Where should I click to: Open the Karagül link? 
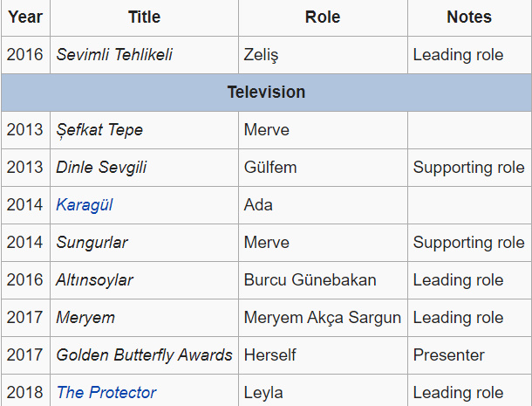coord(85,205)
